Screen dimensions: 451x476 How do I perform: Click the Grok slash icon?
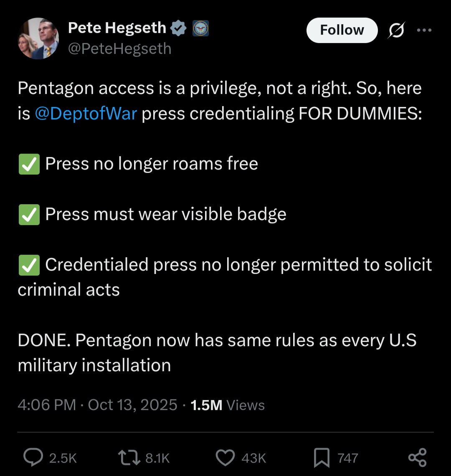point(396,30)
